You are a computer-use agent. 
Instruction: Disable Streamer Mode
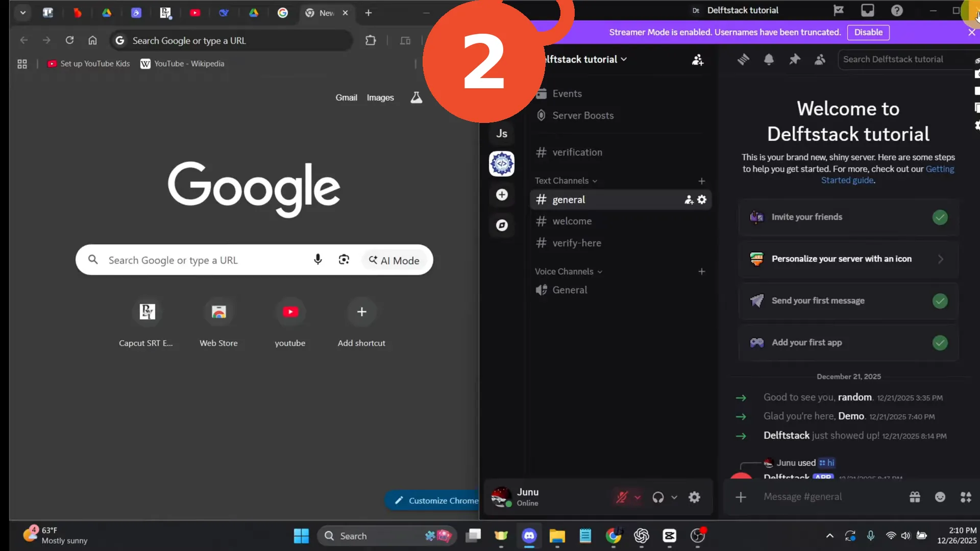click(x=868, y=32)
